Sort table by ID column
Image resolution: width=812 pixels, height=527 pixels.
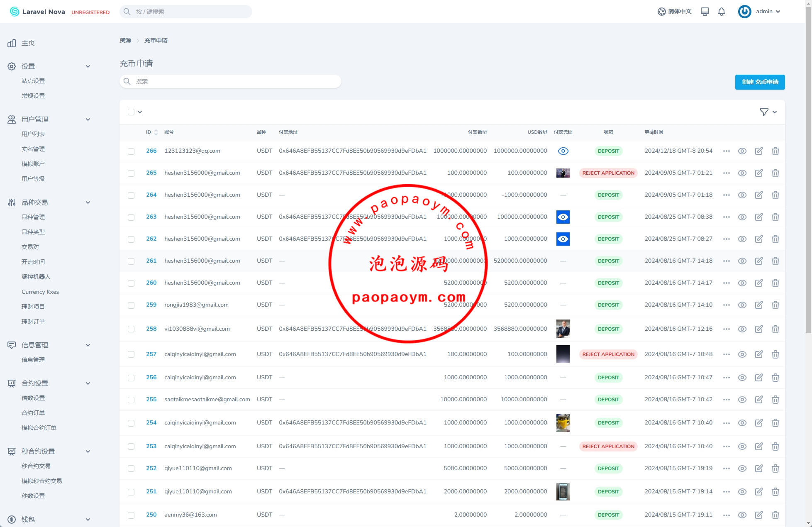(x=152, y=132)
